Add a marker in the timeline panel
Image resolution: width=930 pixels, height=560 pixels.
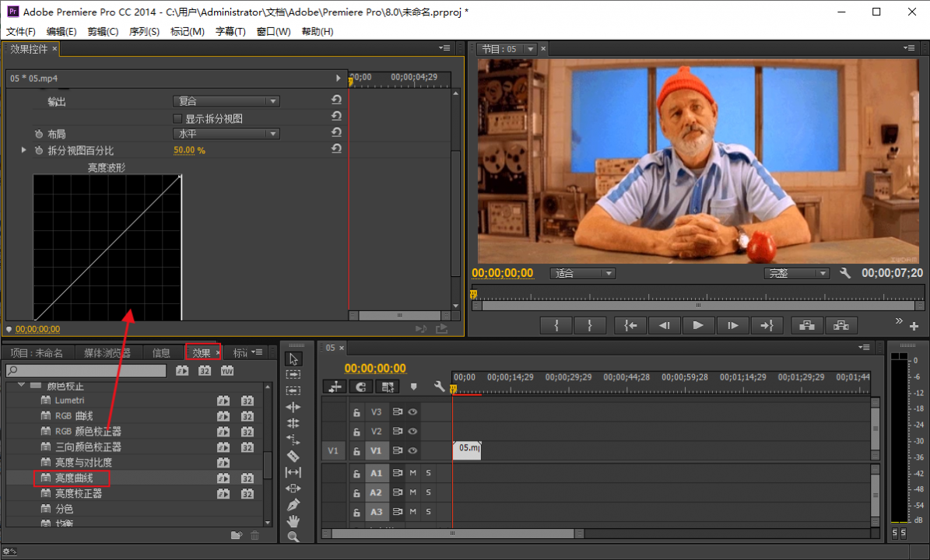(413, 387)
